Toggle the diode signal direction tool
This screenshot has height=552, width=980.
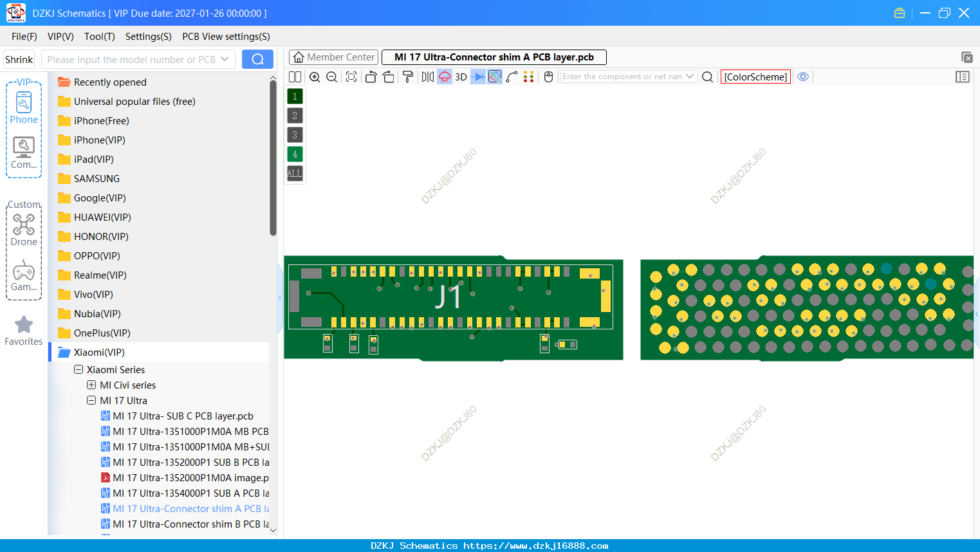(478, 77)
